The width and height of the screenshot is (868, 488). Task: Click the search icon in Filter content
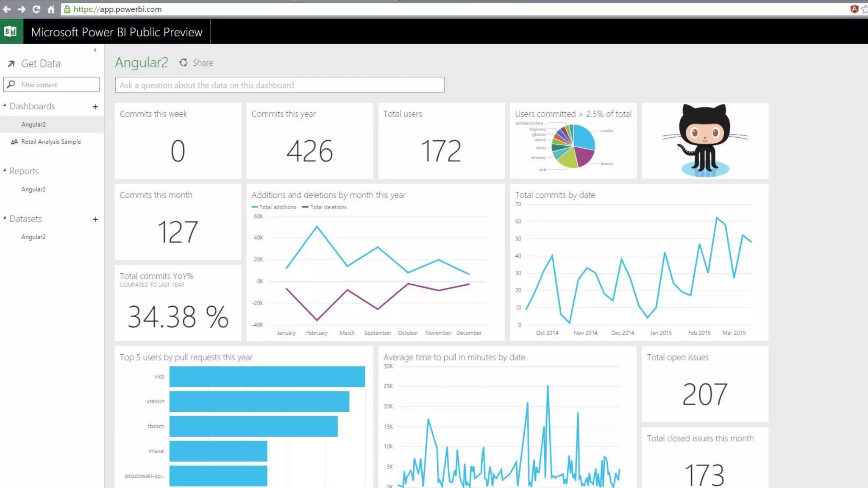point(11,85)
